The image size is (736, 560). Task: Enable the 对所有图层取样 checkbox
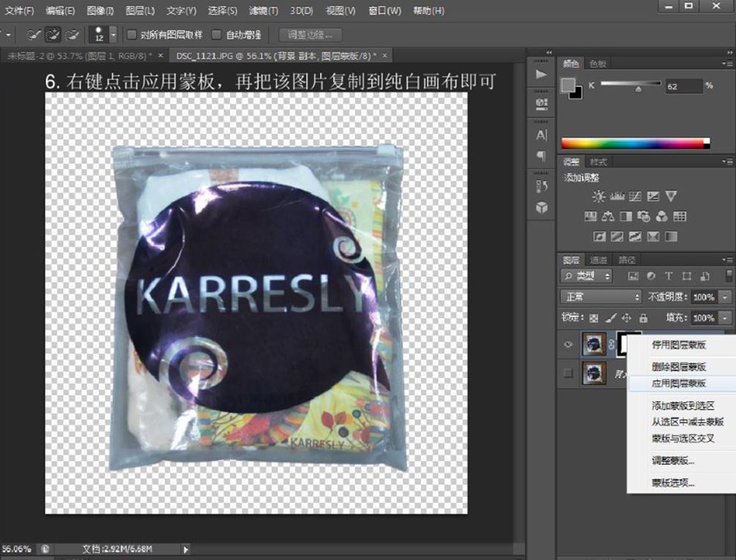click(x=132, y=34)
